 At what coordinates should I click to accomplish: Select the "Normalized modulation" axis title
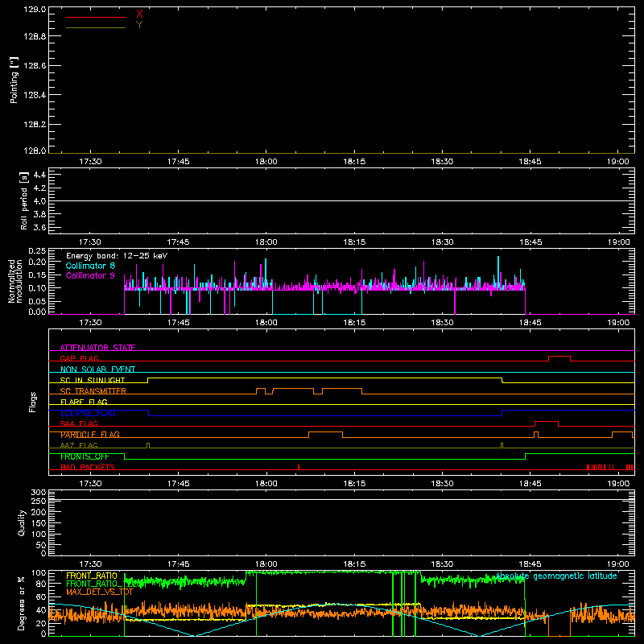click(15, 281)
